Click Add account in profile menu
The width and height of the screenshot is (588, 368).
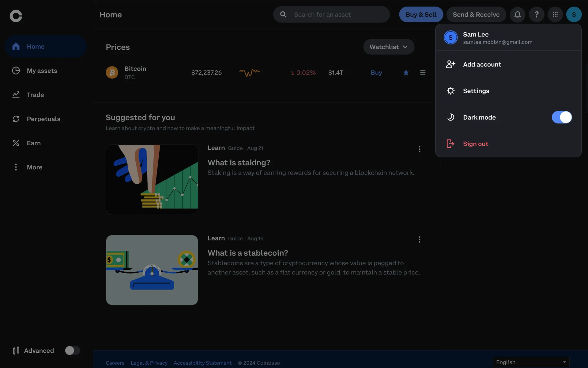coord(482,64)
